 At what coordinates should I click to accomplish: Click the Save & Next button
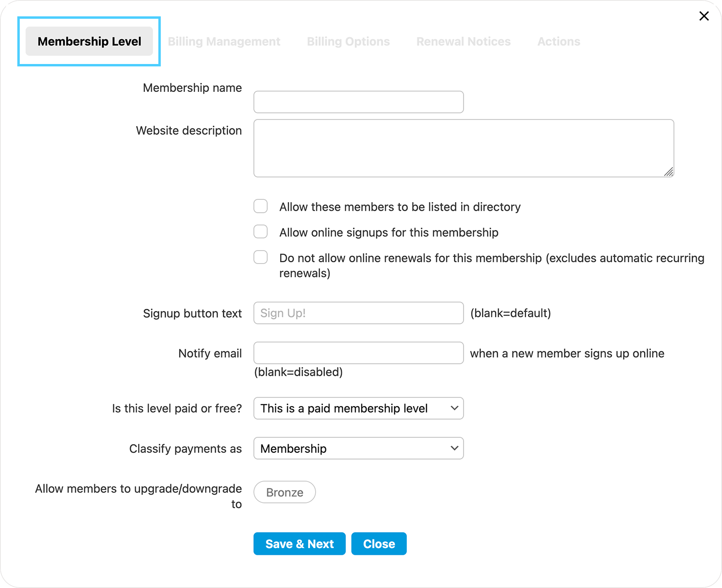point(299,544)
